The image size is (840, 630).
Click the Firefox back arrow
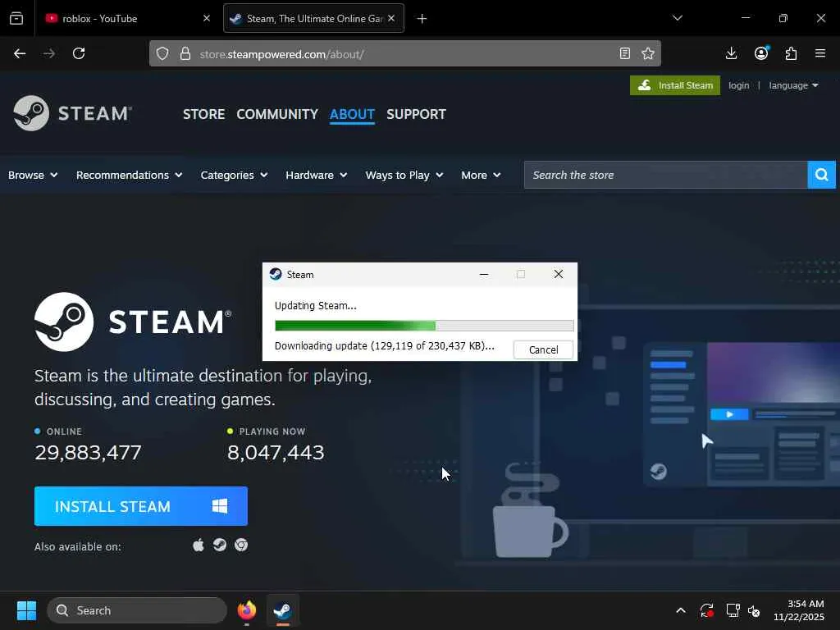point(20,53)
